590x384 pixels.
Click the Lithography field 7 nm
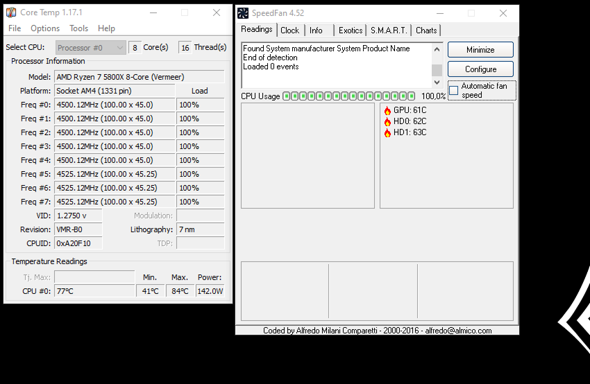tap(200, 230)
